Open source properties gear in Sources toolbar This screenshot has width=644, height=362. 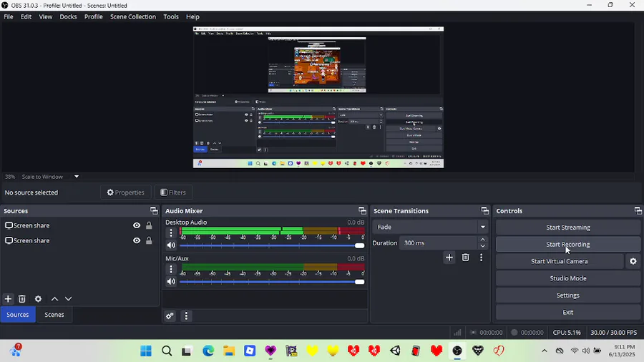pos(38,299)
